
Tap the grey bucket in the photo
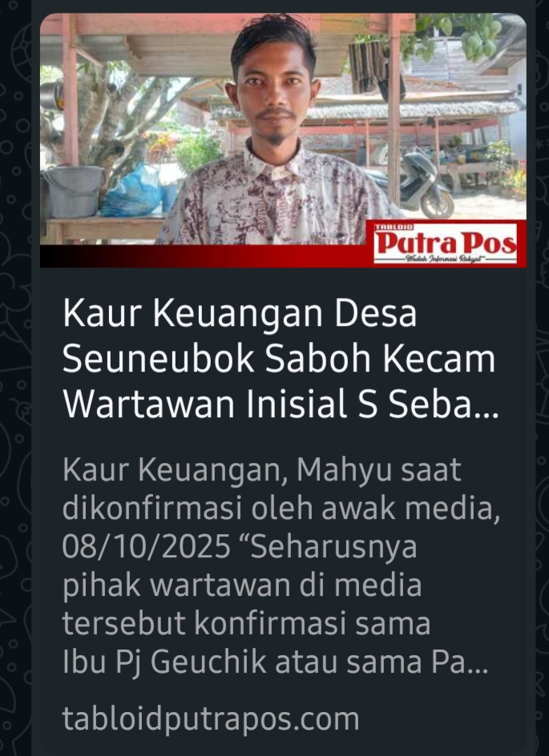pyautogui.click(x=74, y=191)
